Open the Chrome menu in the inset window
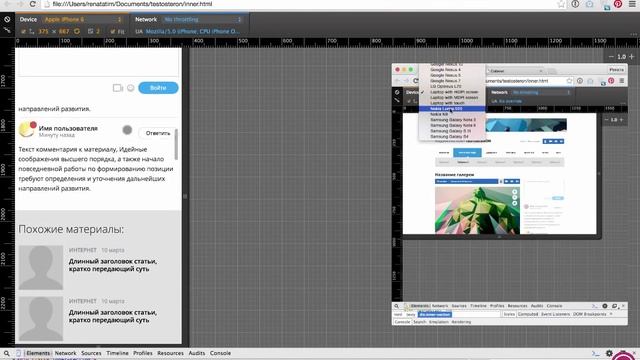640x360 pixels. click(622, 81)
